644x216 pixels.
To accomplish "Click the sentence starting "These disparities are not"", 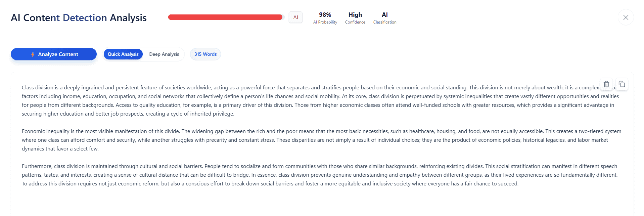I will coord(336,140).
